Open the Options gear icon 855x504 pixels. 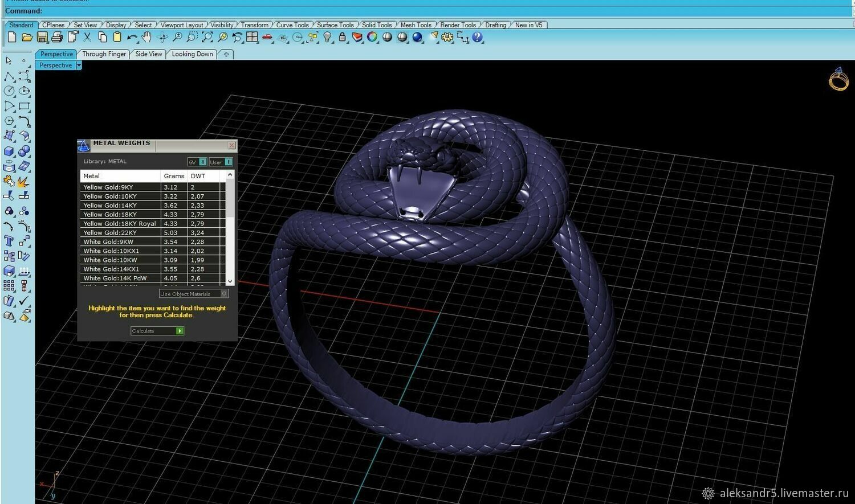447,38
